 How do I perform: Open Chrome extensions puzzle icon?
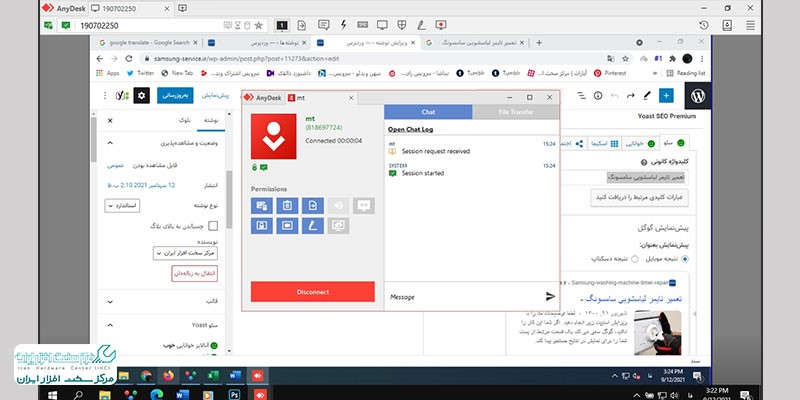673,59
